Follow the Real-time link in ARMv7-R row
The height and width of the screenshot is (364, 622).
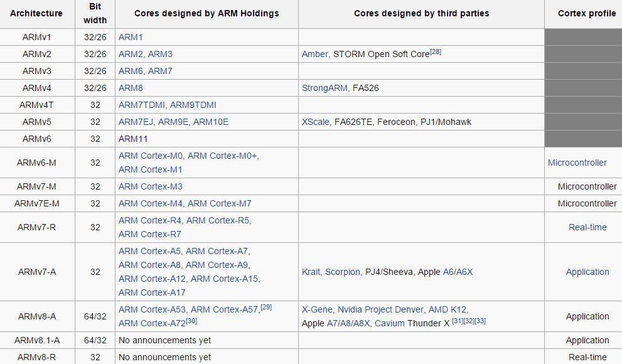pyautogui.click(x=587, y=228)
